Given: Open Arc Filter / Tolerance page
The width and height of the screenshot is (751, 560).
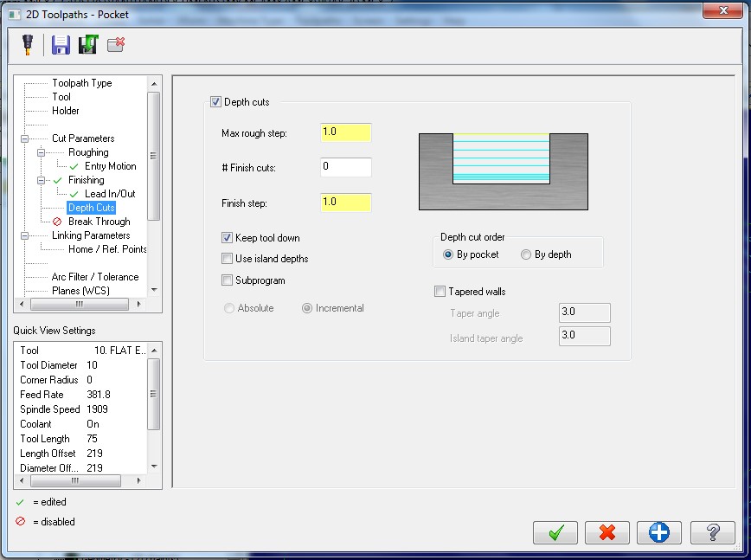Looking at the screenshot, I should (x=95, y=277).
